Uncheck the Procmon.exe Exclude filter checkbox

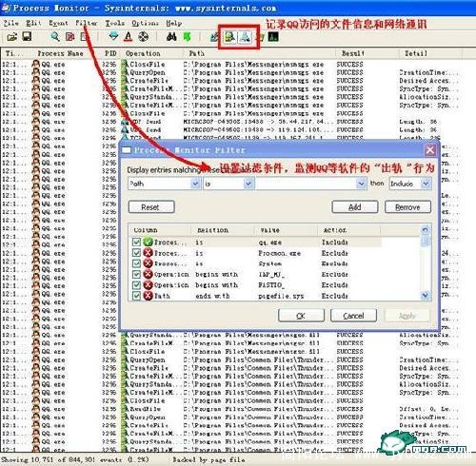136,253
